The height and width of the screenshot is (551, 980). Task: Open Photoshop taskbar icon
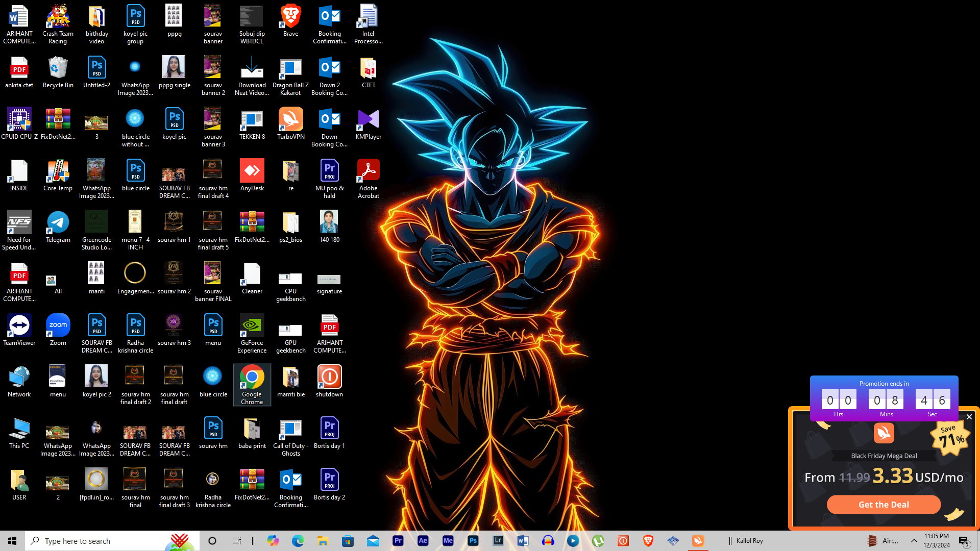(473, 541)
